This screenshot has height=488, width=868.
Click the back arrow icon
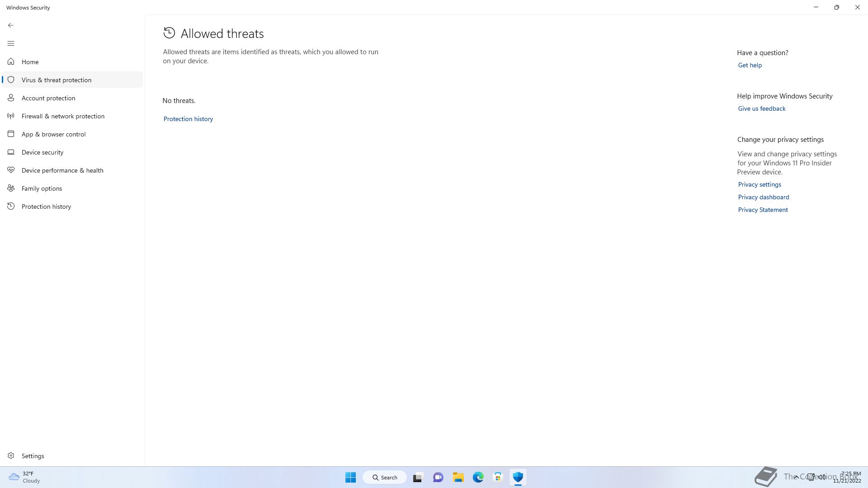click(11, 25)
